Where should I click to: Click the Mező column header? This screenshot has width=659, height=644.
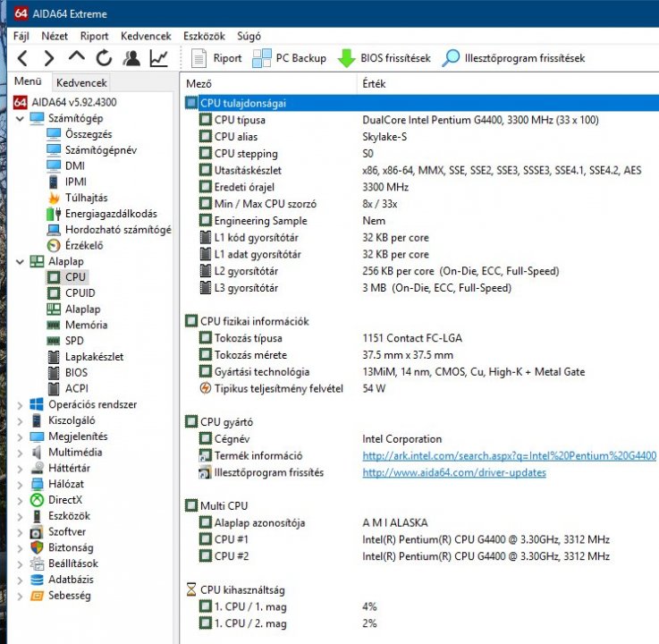click(x=269, y=84)
